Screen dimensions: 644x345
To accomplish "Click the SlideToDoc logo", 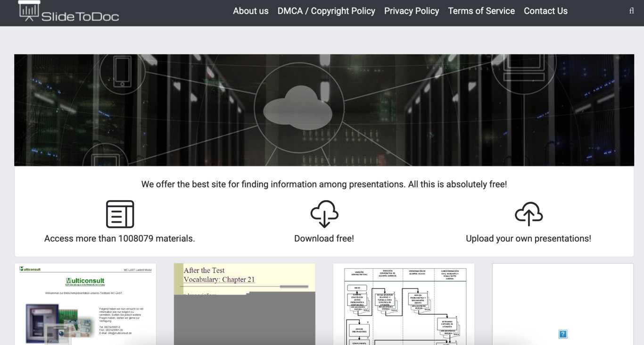I will [68, 11].
